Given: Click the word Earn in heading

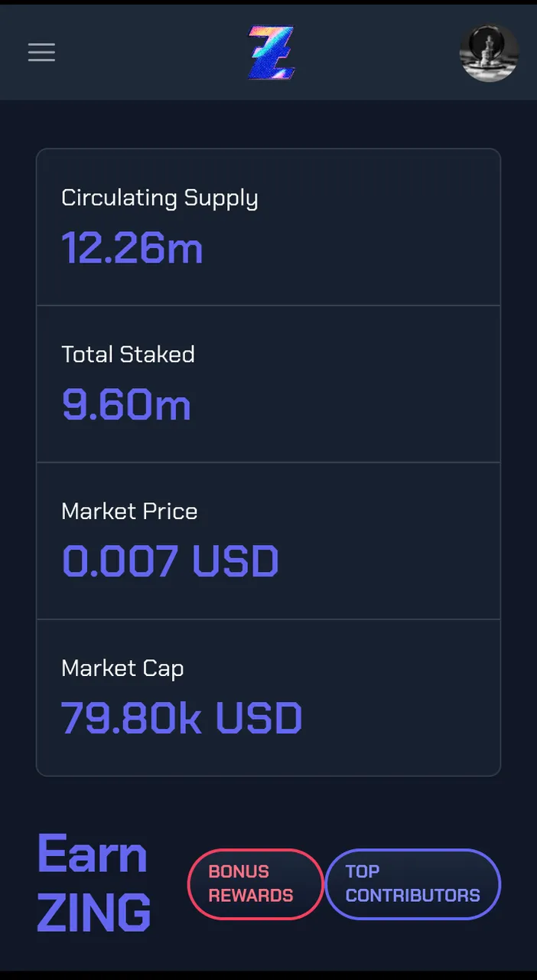Looking at the screenshot, I should [92, 854].
